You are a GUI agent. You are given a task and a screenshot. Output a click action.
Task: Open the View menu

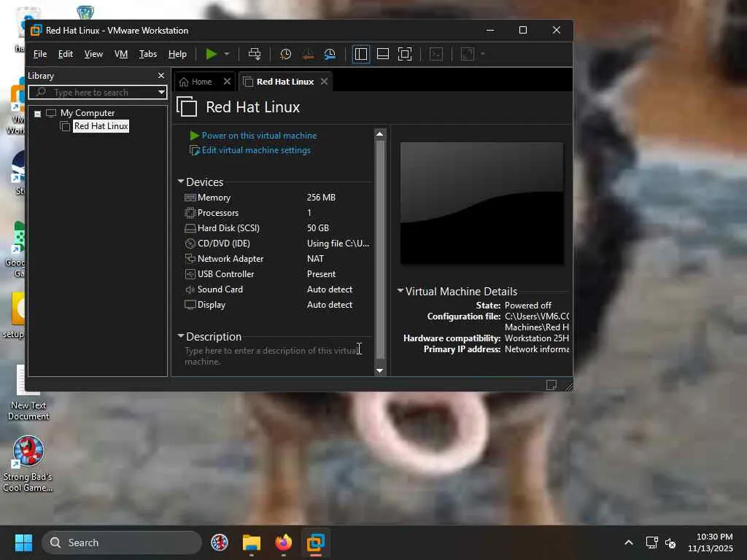pos(93,54)
